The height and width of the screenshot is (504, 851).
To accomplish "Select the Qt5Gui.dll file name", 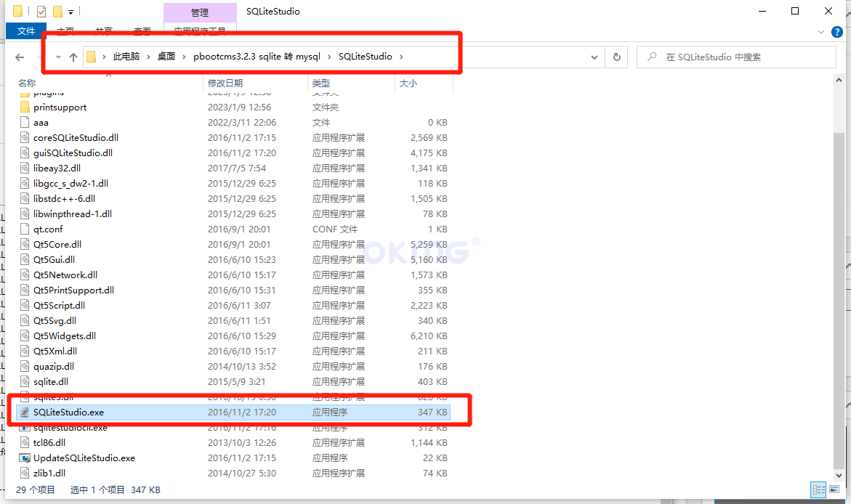I will coord(55,259).
